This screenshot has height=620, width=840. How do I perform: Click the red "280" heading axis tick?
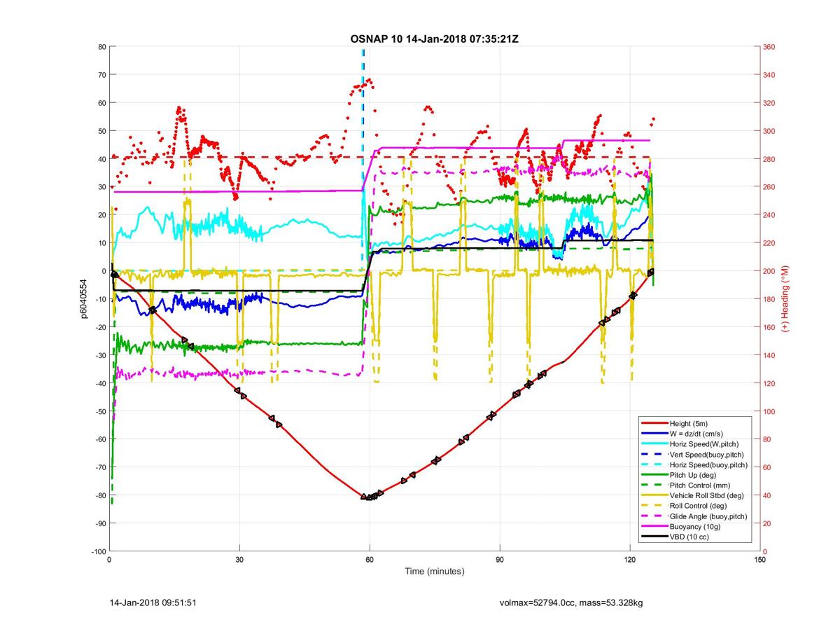tap(770, 159)
